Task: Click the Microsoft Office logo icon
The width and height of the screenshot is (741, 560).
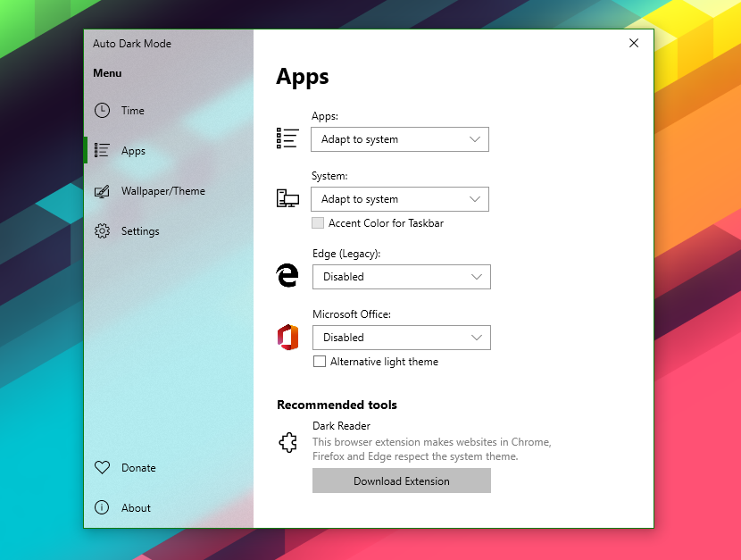Action: tap(287, 337)
